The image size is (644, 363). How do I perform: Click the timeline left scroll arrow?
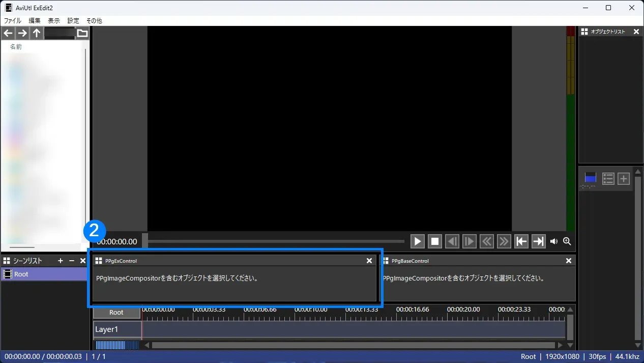pos(147,345)
